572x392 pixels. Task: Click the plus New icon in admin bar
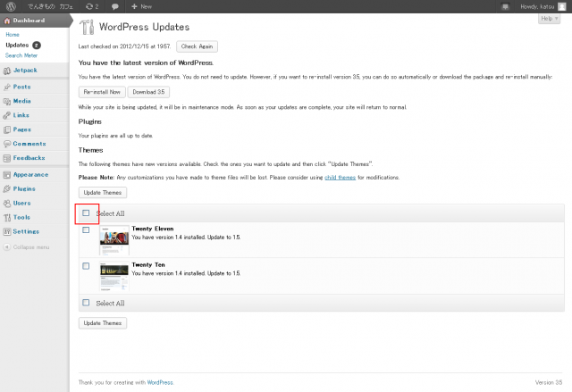coord(134,6)
